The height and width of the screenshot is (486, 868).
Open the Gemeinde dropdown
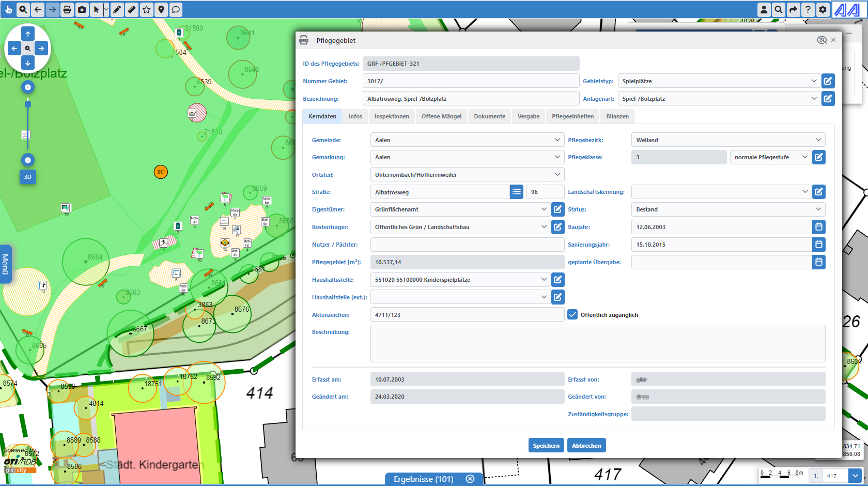[556, 140]
